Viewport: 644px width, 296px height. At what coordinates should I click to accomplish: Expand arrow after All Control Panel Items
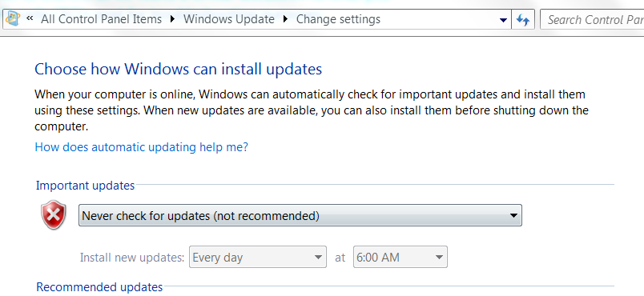(172, 19)
